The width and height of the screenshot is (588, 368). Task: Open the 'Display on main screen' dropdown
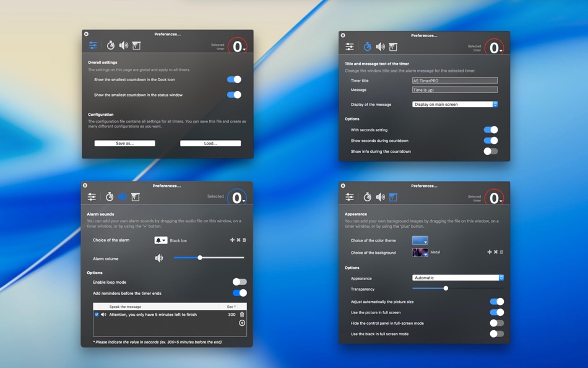click(455, 104)
